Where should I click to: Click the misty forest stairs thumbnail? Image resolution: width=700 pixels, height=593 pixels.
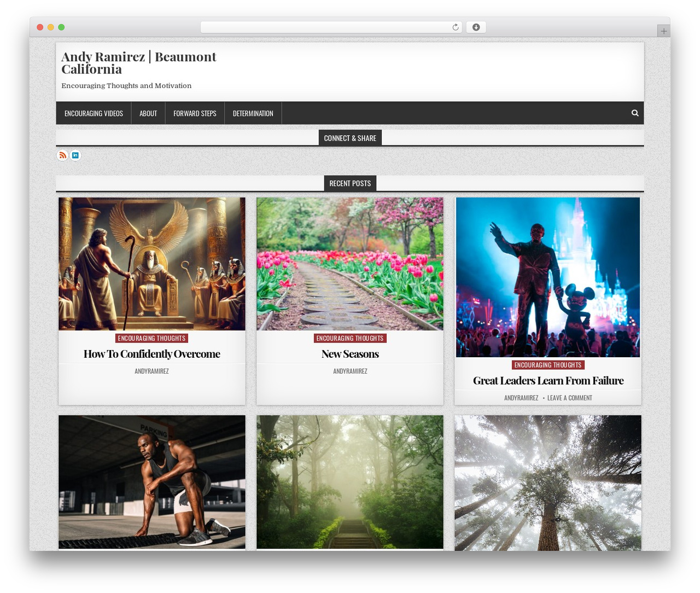coord(350,482)
